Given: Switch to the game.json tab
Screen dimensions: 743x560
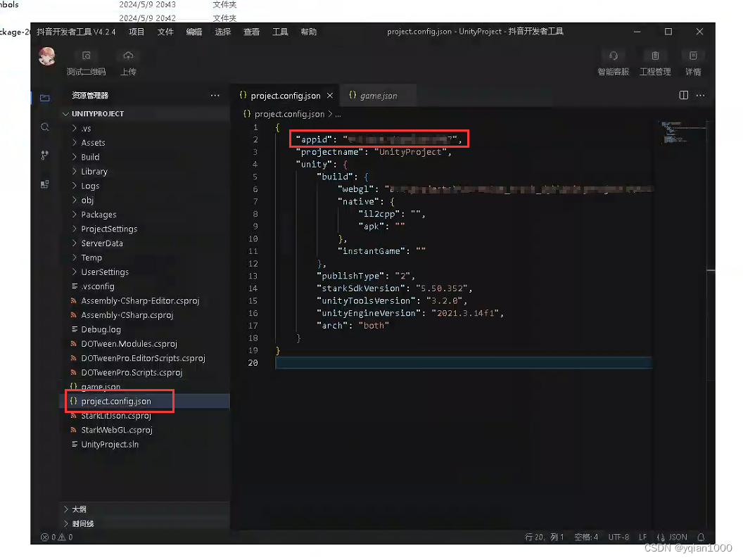Looking at the screenshot, I should pos(379,96).
